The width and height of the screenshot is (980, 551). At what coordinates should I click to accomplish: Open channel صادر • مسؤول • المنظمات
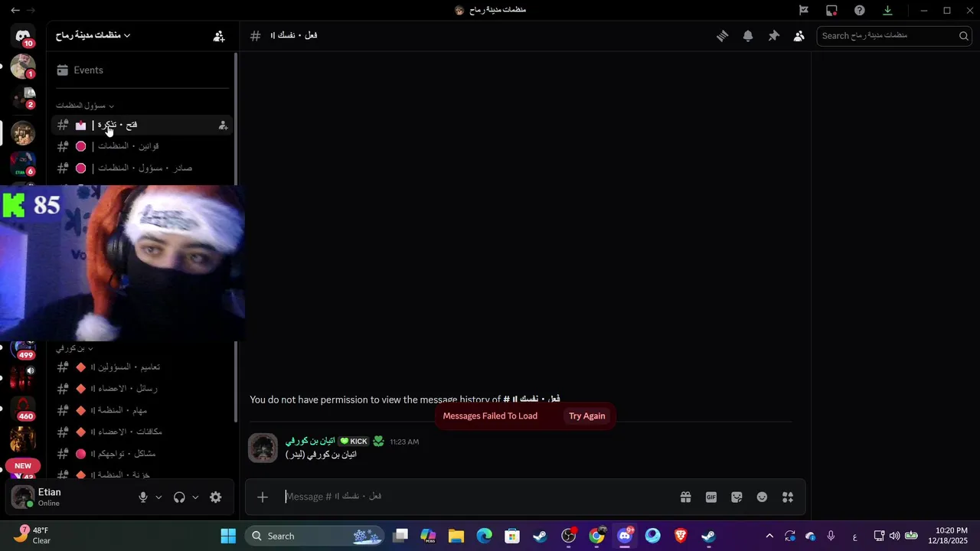[x=142, y=168]
